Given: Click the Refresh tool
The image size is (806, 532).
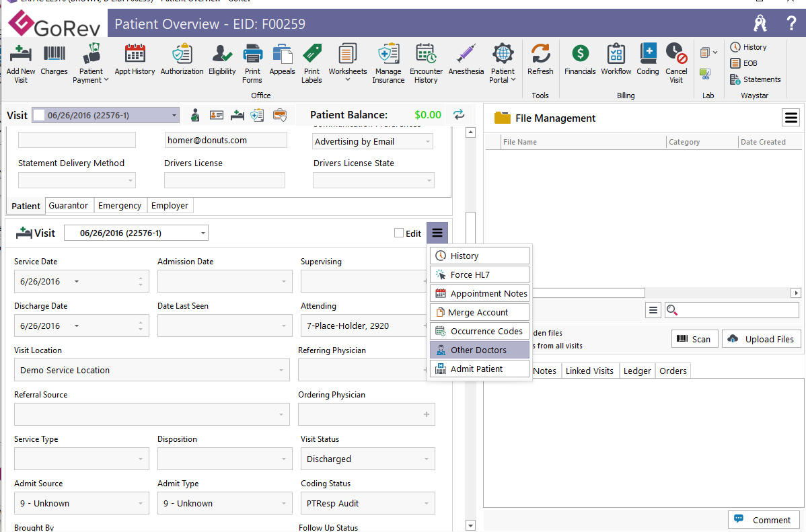Looking at the screenshot, I should pos(540,61).
